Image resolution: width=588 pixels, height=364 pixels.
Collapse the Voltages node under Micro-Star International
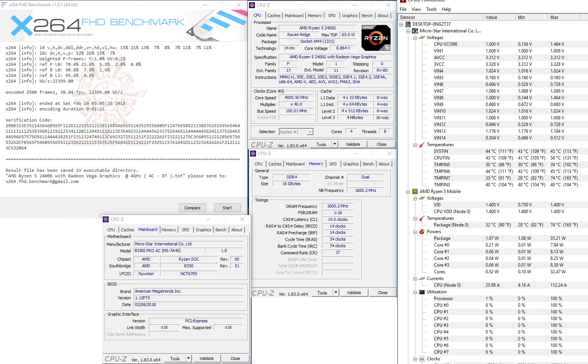click(x=415, y=38)
